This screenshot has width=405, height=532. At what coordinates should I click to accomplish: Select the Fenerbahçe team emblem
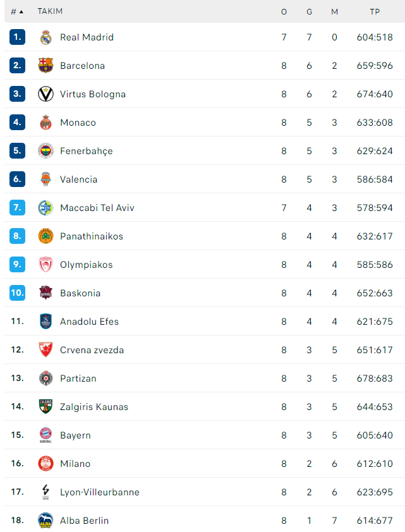pyautogui.click(x=45, y=151)
